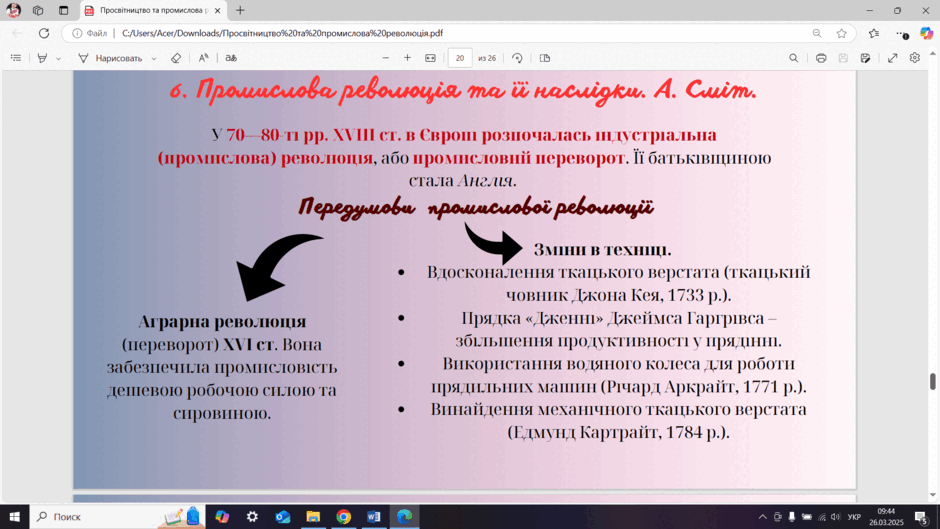
Task: Expand the highlight color options arrow
Action: (x=58, y=58)
